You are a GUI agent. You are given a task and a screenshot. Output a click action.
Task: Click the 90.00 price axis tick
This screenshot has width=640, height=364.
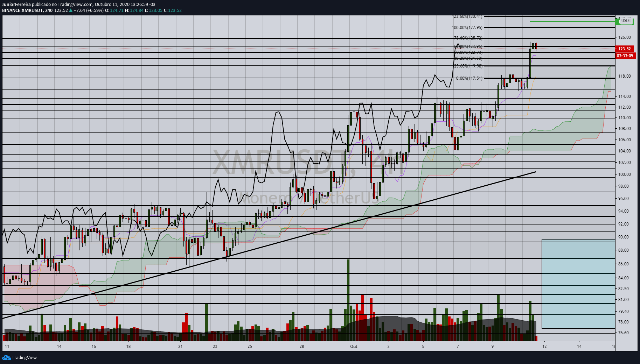coord(624,237)
